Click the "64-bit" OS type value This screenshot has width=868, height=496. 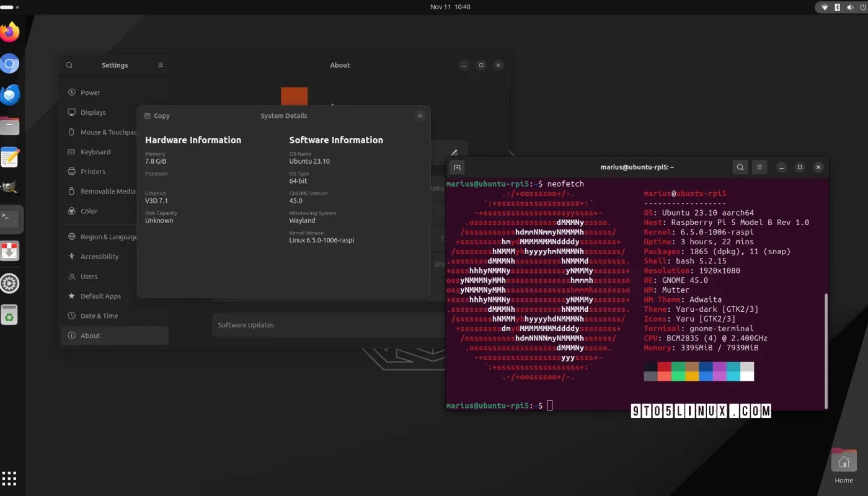click(298, 181)
